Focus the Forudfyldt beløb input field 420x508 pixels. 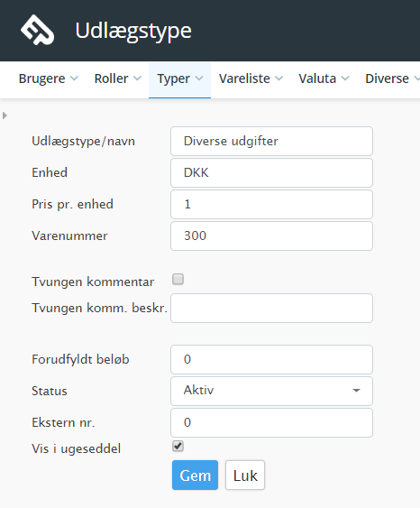pyautogui.click(x=271, y=359)
